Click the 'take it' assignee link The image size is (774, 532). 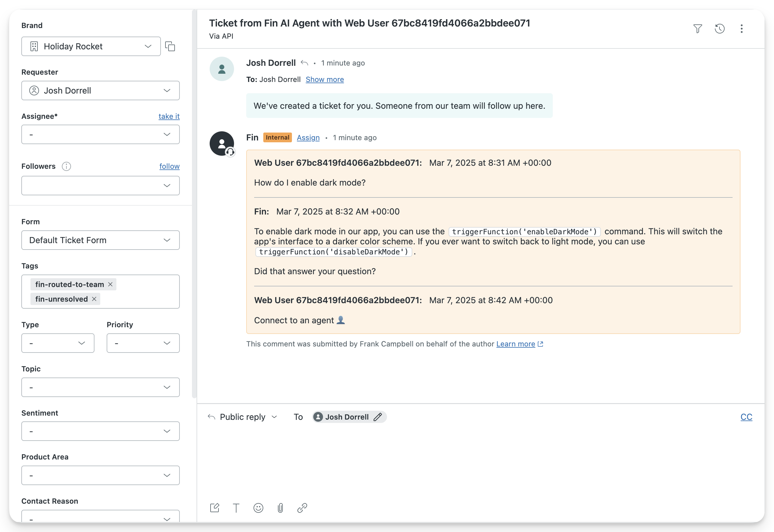tap(169, 116)
